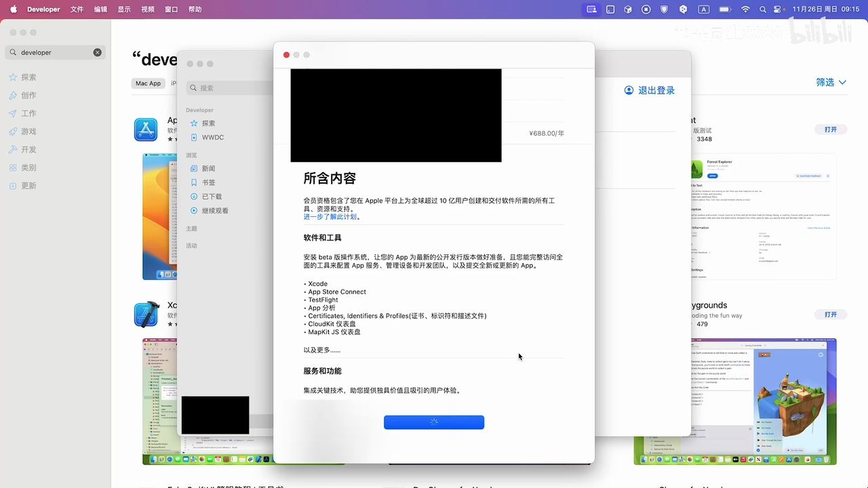The height and width of the screenshot is (488, 868).
Task: Open the 窗口 menu
Action: click(x=172, y=9)
